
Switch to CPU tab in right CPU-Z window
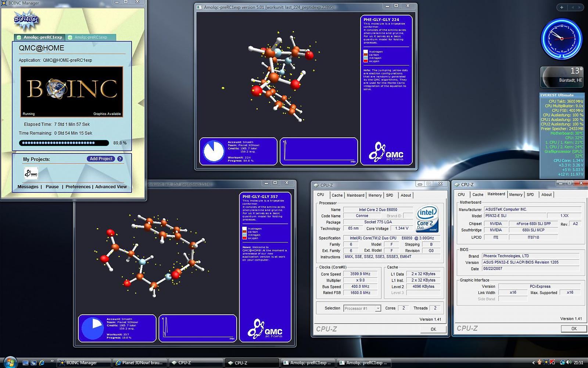[461, 195]
